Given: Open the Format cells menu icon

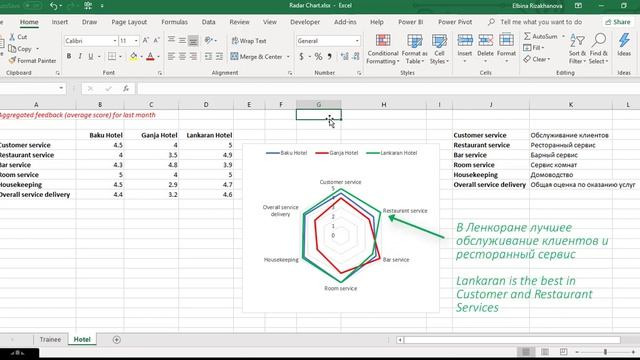Looking at the screenshot, I should (506, 40).
